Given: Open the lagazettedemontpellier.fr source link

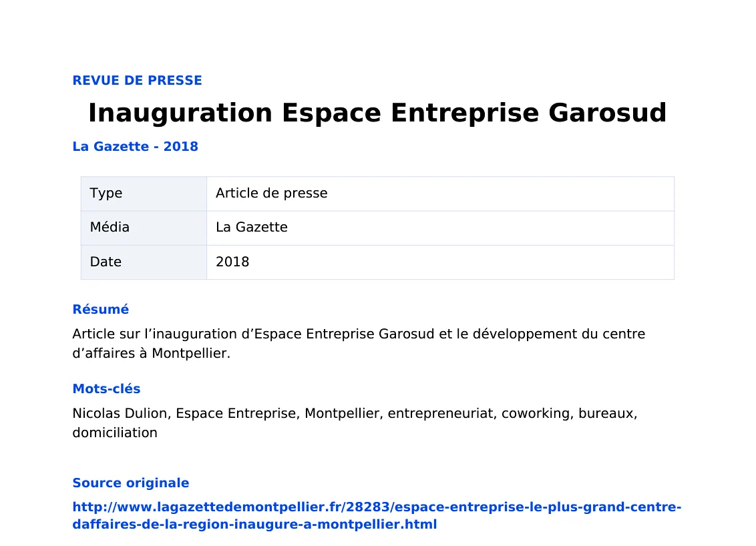Looking at the screenshot, I should pos(377,516).
